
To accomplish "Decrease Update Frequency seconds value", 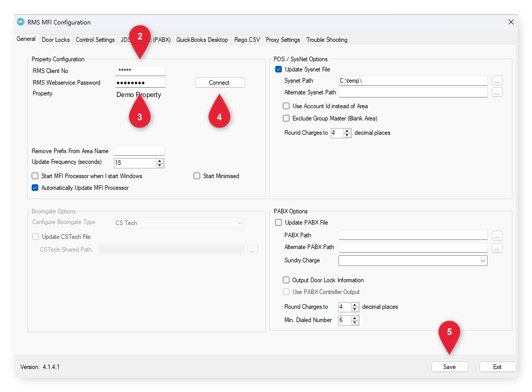I will [x=160, y=165].
